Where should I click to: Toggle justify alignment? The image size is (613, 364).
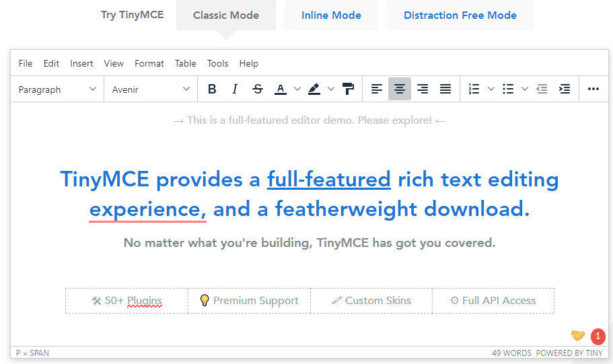tap(445, 89)
